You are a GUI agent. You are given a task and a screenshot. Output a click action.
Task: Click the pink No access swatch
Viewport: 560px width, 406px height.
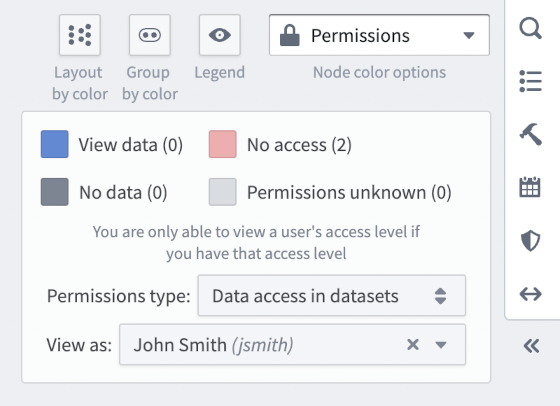[x=222, y=144]
